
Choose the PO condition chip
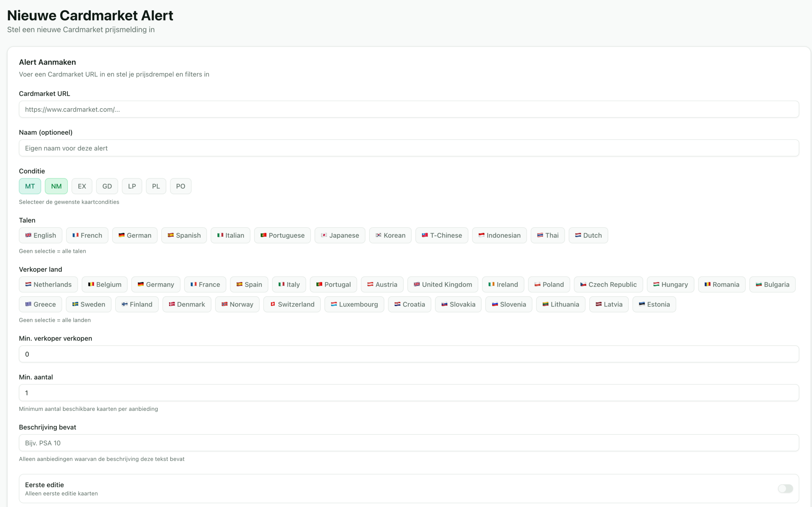coord(180,186)
